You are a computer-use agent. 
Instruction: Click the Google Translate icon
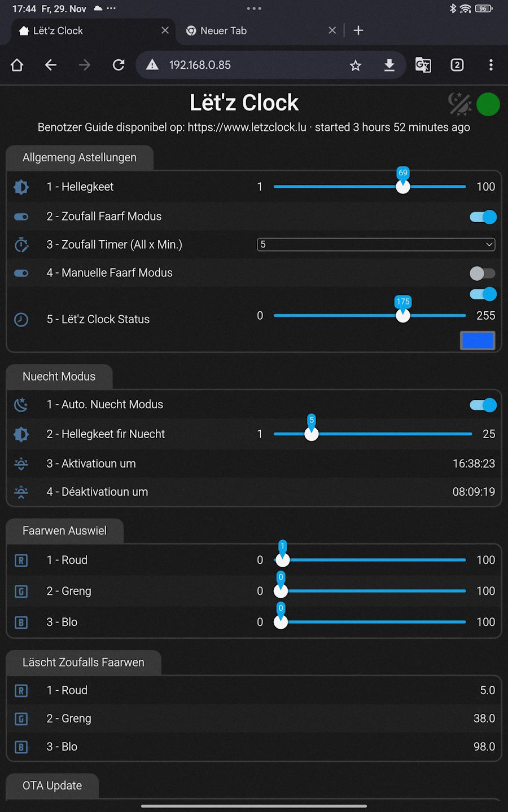point(423,65)
